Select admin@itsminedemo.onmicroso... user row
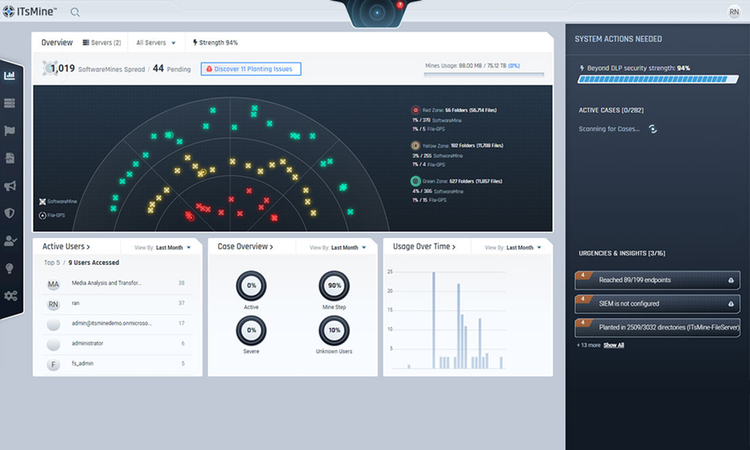 [117, 324]
